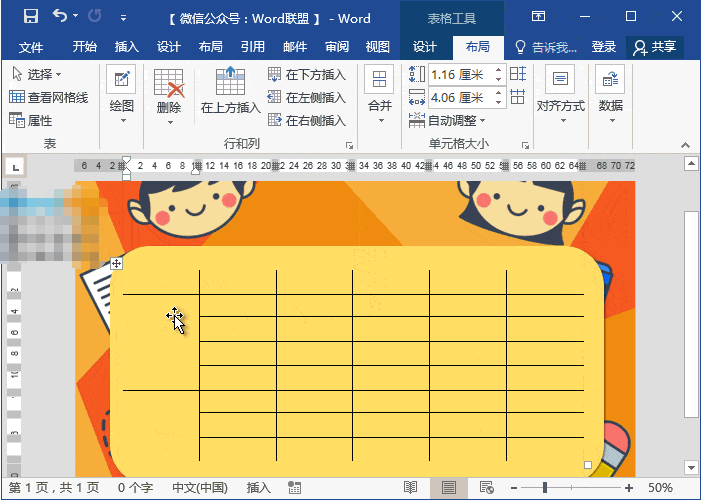Screen dimensions: 701x501
Task: Increase the row height with the up spinner
Action: 498,70
